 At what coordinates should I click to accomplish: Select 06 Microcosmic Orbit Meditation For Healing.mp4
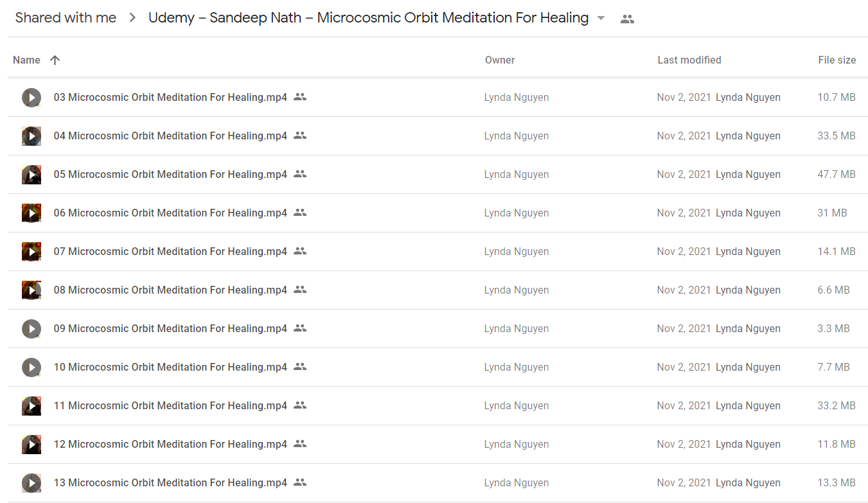coord(438,213)
